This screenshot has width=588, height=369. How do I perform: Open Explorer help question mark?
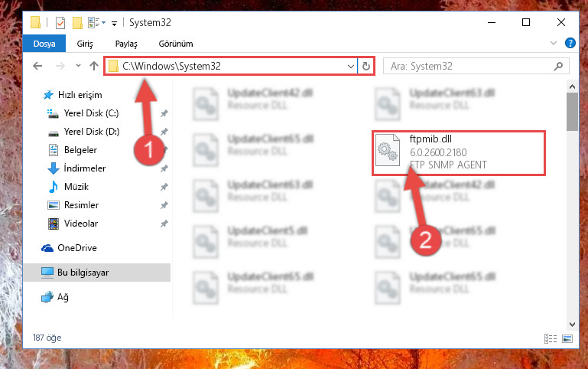pos(570,43)
